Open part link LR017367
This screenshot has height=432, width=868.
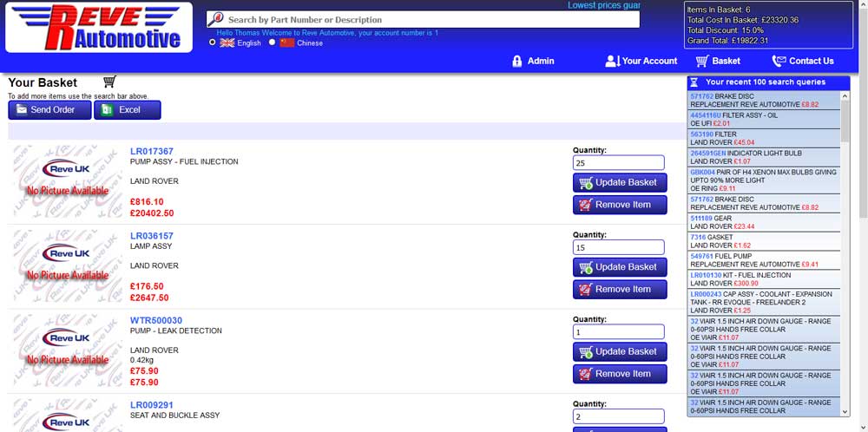click(152, 151)
